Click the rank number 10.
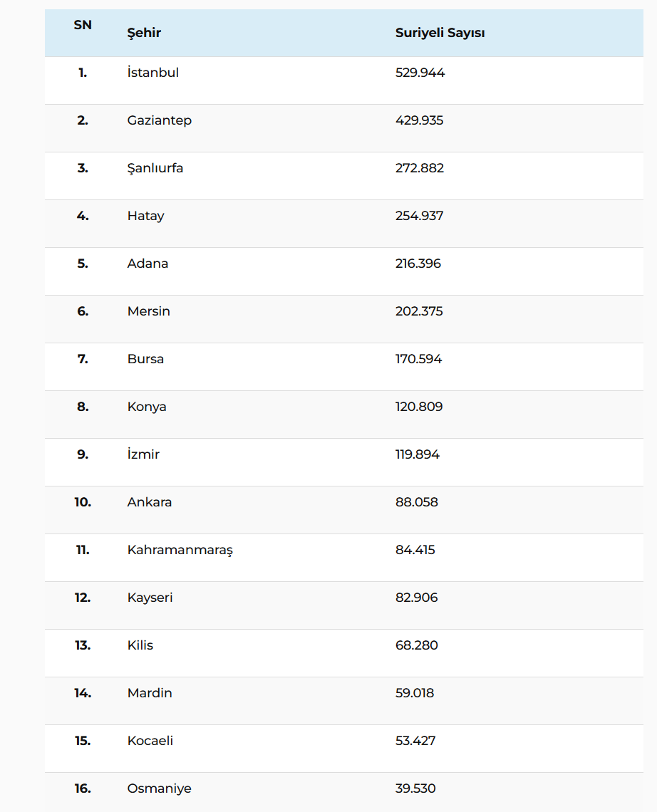657x812 pixels. coord(83,502)
